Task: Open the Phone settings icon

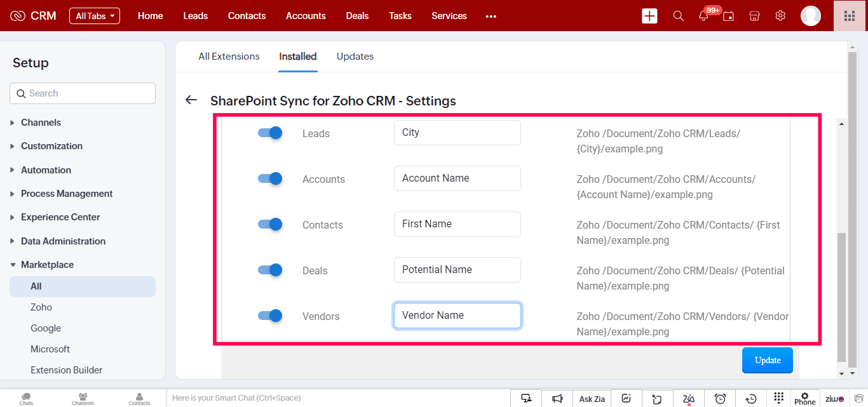Action: pos(804,398)
